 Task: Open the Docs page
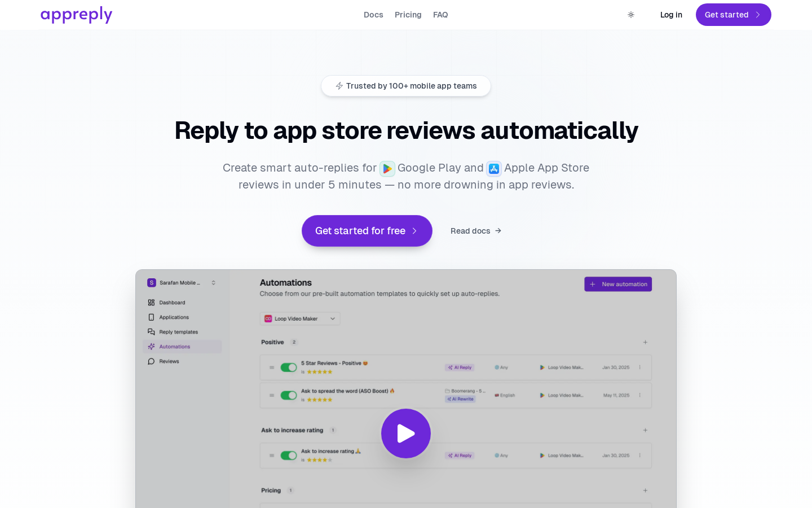[x=373, y=15]
